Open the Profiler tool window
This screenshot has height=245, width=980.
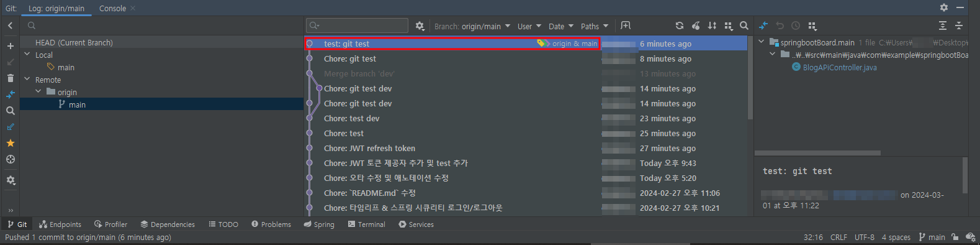pyautogui.click(x=110, y=224)
